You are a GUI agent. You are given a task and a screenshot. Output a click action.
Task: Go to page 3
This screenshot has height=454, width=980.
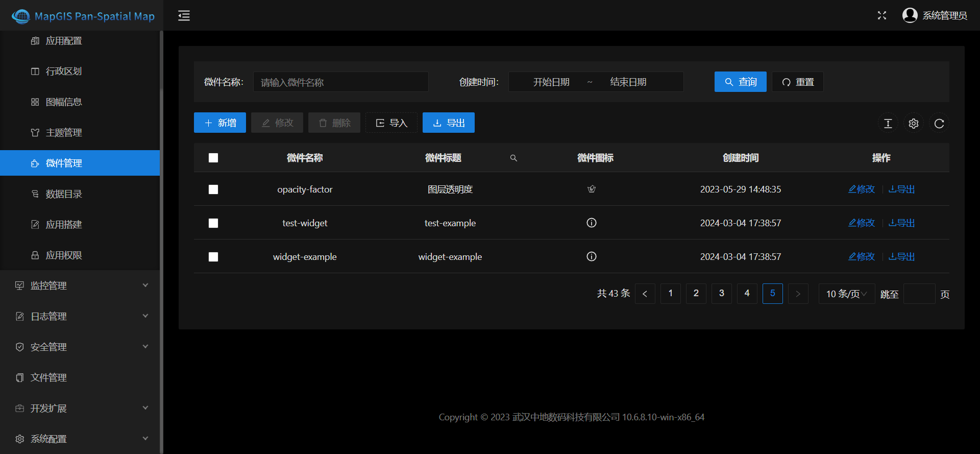pyautogui.click(x=722, y=294)
